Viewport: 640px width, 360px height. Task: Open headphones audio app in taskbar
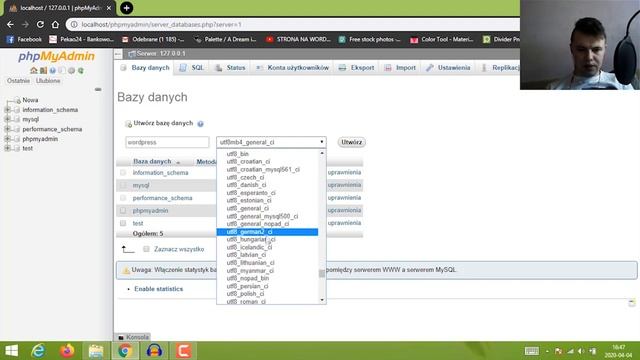click(x=154, y=351)
